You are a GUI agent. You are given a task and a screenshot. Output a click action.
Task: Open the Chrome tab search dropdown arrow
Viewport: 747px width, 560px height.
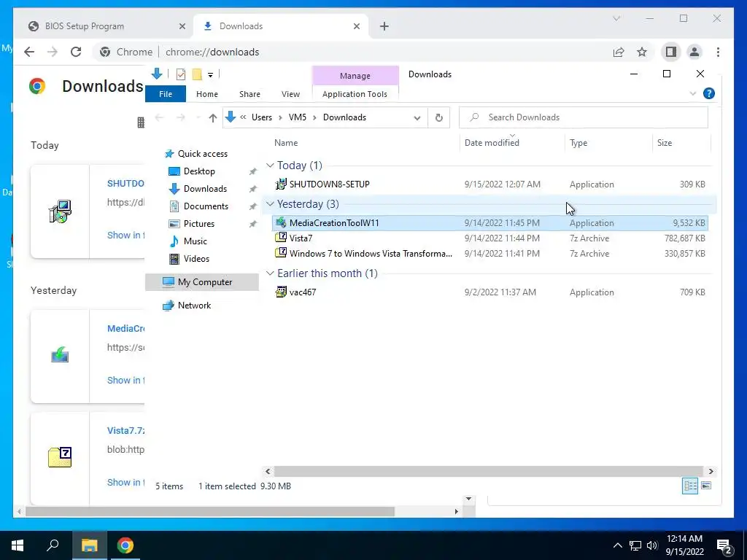point(616,18)
